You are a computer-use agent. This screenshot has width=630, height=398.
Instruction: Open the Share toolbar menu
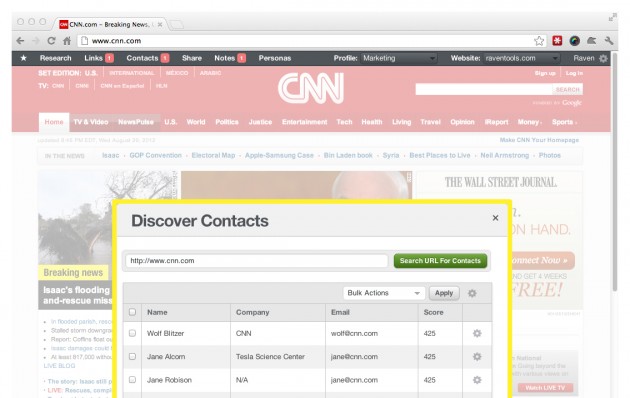point(192,58)
